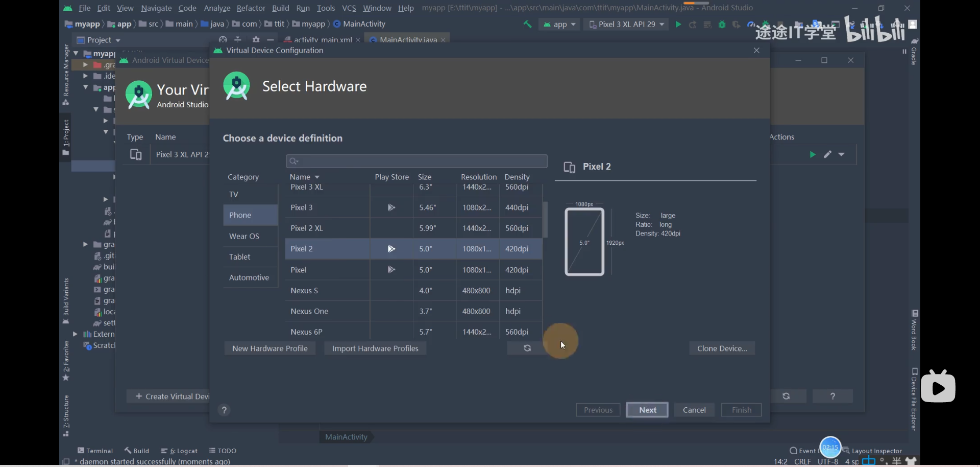This screenshot has width=980, height=467.
Task: Click the Clone Device button
Action: pyautogui.click(x=722, y=348)
